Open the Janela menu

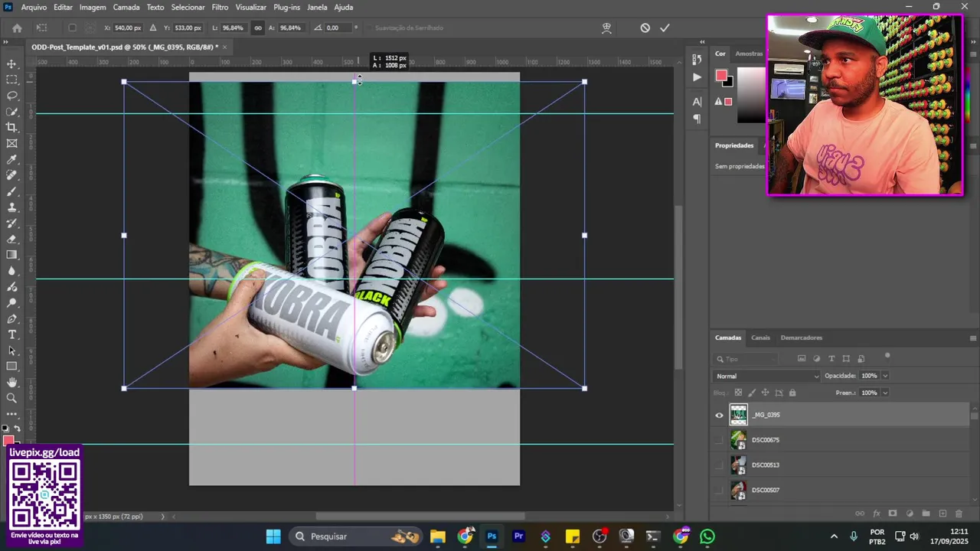317,7
